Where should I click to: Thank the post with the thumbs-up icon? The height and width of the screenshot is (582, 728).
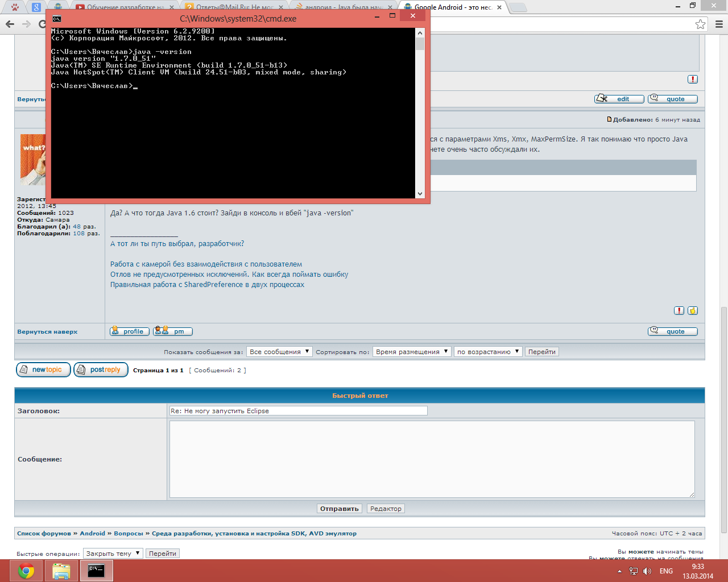693,310
